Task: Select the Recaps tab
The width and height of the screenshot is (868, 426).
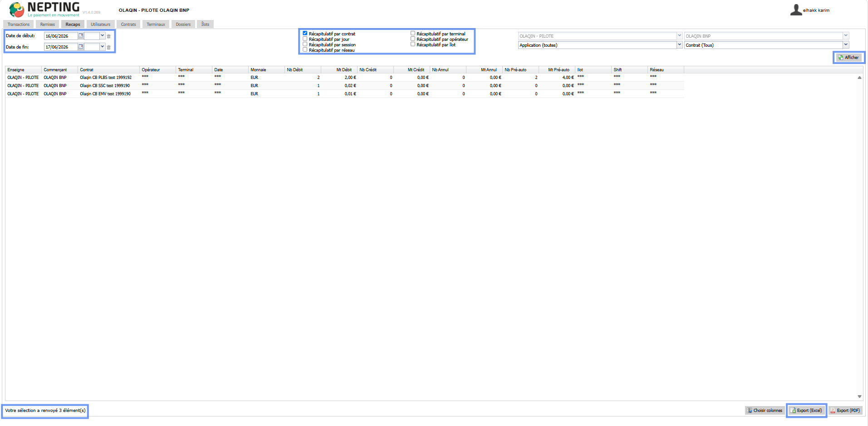Action: point(73,24)
